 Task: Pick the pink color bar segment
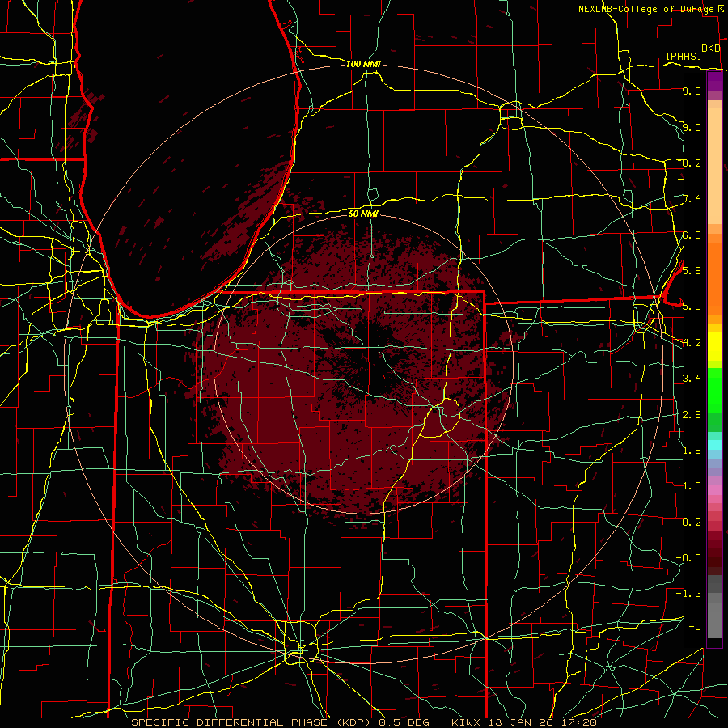pyautogui.click(x=714, y=490)
